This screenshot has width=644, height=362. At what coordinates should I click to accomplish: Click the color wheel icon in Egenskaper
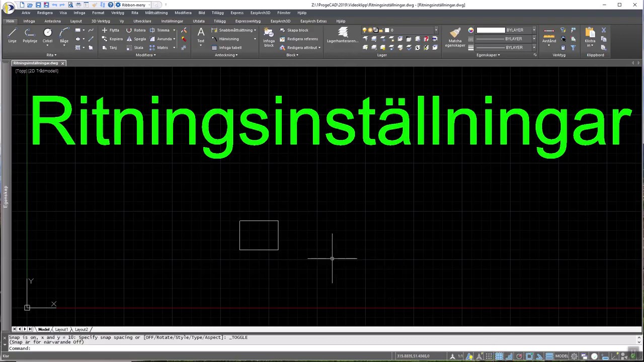(x=471, y=30)
